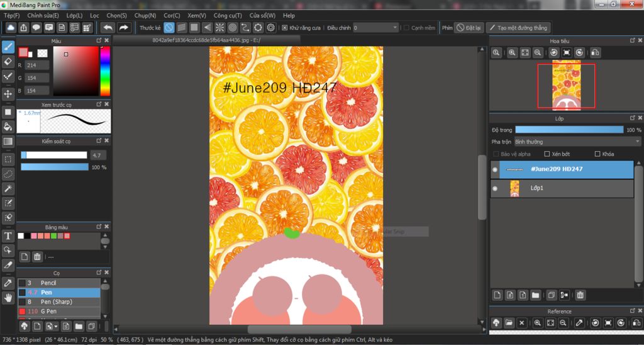Turn off snap guide (ruler off icon)

click(x=169, y=28)
